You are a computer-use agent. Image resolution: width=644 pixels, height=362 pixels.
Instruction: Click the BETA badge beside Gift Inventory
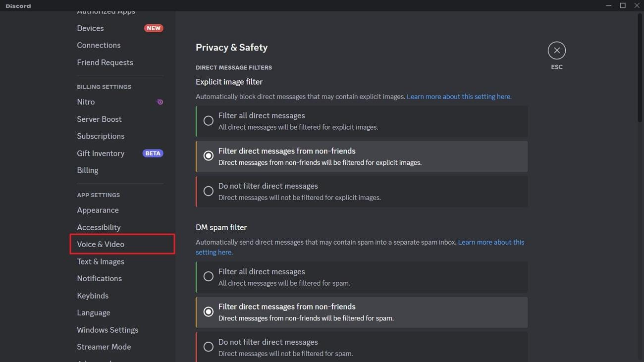pyautogui.click(x=153, y=153)
